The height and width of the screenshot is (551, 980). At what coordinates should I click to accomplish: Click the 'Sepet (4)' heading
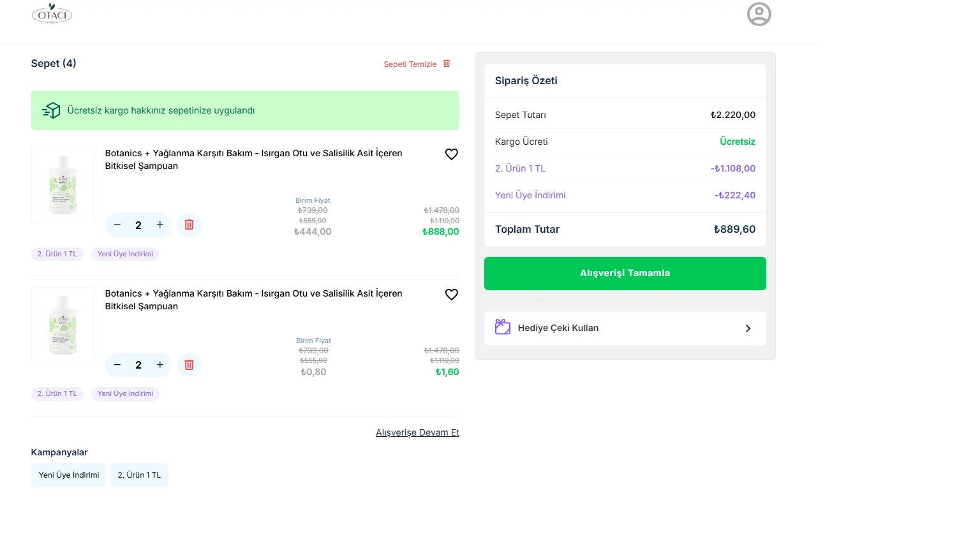[54, 63]
